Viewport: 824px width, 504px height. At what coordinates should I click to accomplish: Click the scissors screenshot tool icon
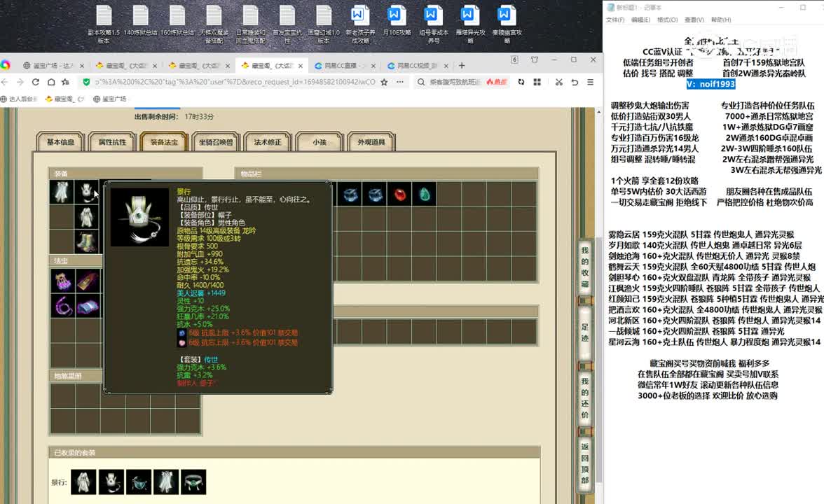click(558, 82)
